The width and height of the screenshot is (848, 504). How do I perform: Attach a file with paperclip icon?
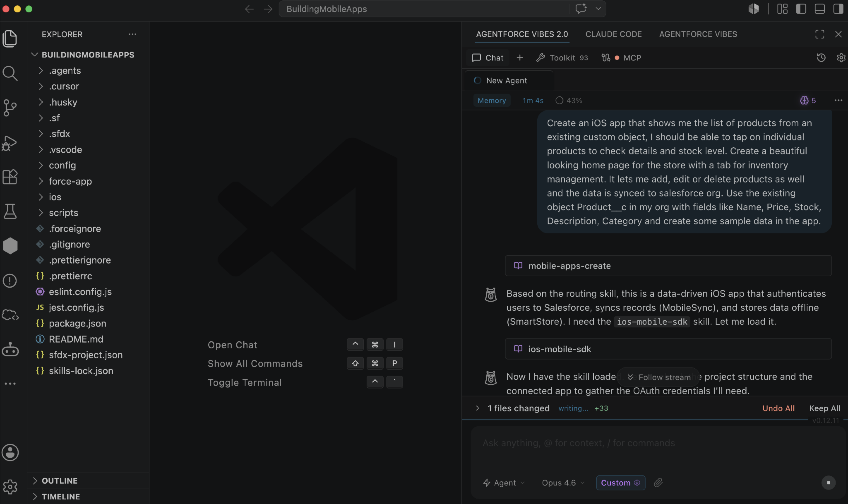658,483
